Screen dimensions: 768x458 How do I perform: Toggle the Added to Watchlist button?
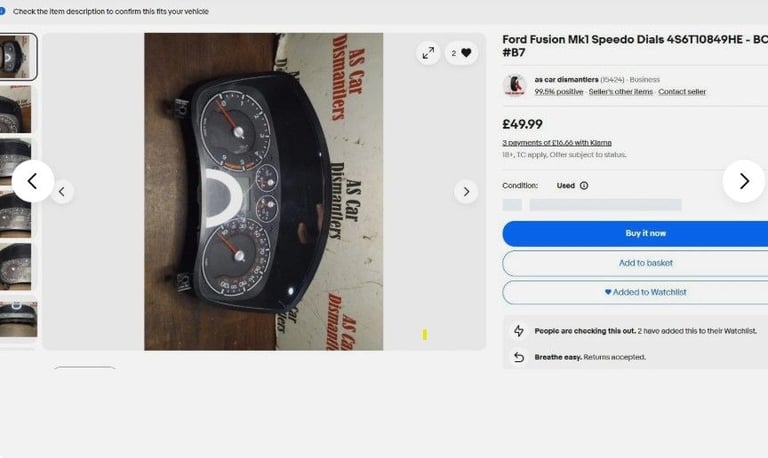[x=646, y=292]
